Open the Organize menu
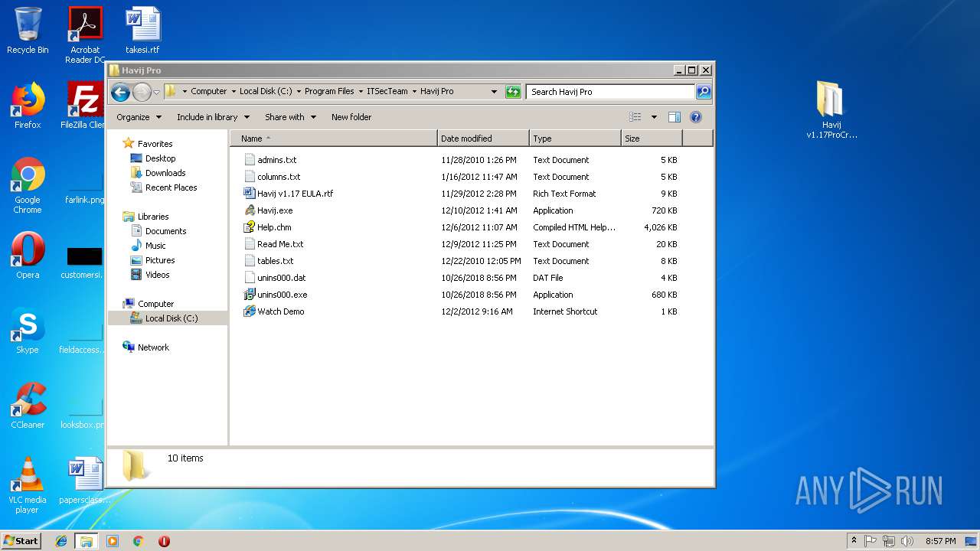This screenshot has height=551, width=980. point(139,117)
